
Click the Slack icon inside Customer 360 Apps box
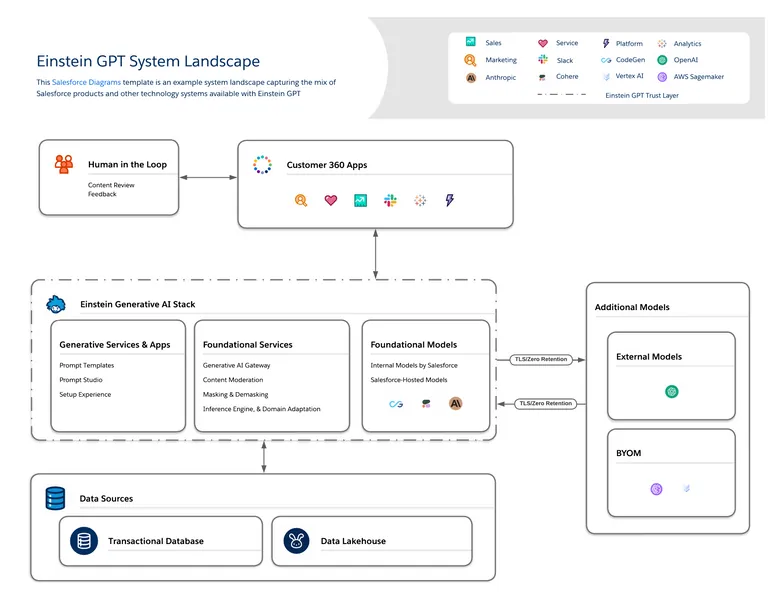point(390,200)
